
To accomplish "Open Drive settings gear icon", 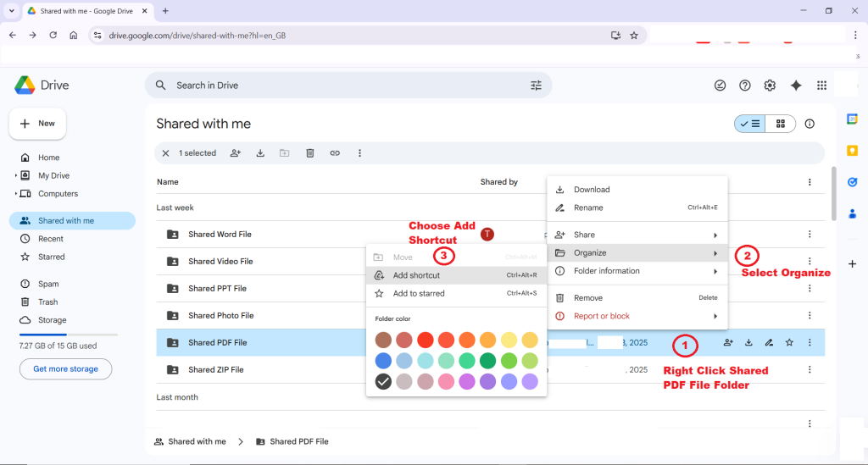I will [x=770, y=86].
